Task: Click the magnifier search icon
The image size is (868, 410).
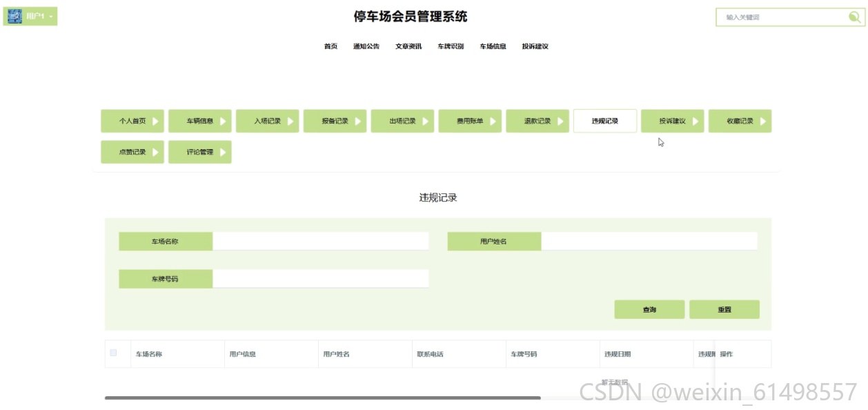Action: pos(854,17)
